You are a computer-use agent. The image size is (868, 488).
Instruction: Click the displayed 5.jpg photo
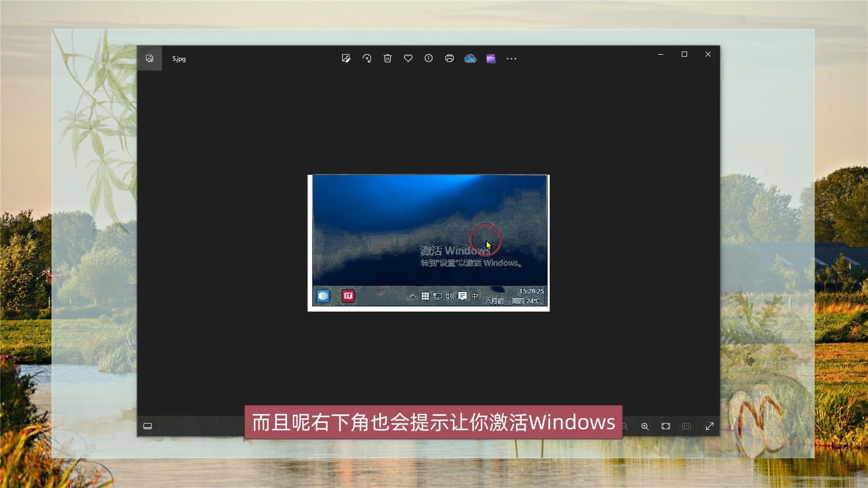pyautogui.click(x=429, y=243)
